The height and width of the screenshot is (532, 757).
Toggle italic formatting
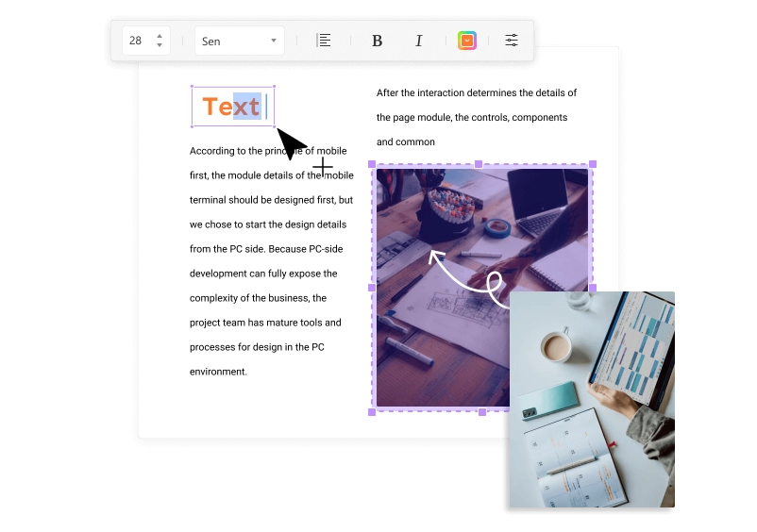point(418,41)
